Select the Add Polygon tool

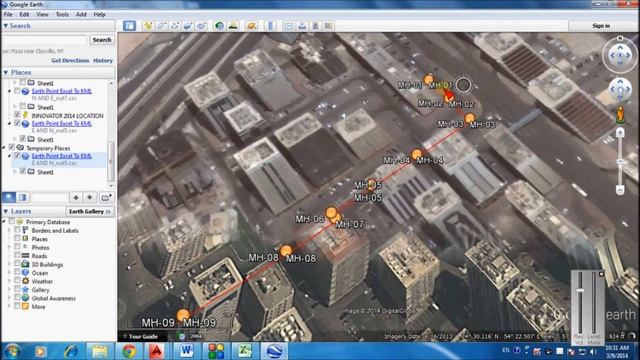tap(161, 26)
